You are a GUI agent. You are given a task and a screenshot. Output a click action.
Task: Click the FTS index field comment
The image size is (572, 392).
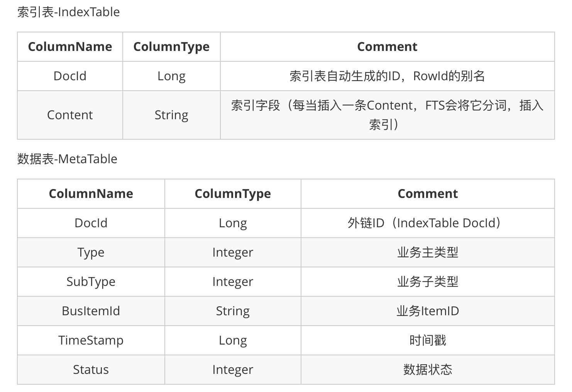click(x=387, y=115)
